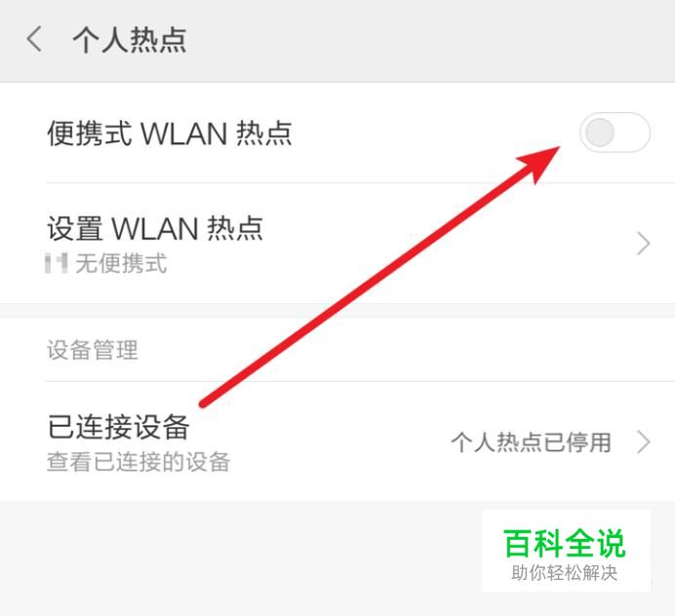
Task: Click the blurred hotspot name icon
Action: [x=57, y=263]
